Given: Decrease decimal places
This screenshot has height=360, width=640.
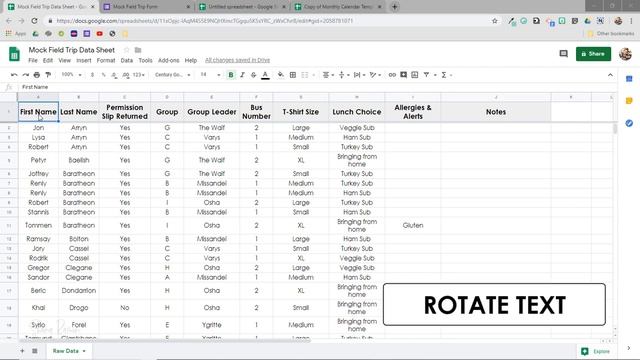Looking at the screenshot, I should (114, 75).
